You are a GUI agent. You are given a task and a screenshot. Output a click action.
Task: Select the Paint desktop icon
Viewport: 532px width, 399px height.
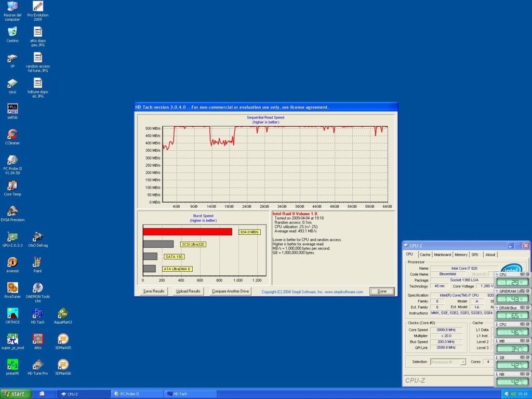click(37, 265)
